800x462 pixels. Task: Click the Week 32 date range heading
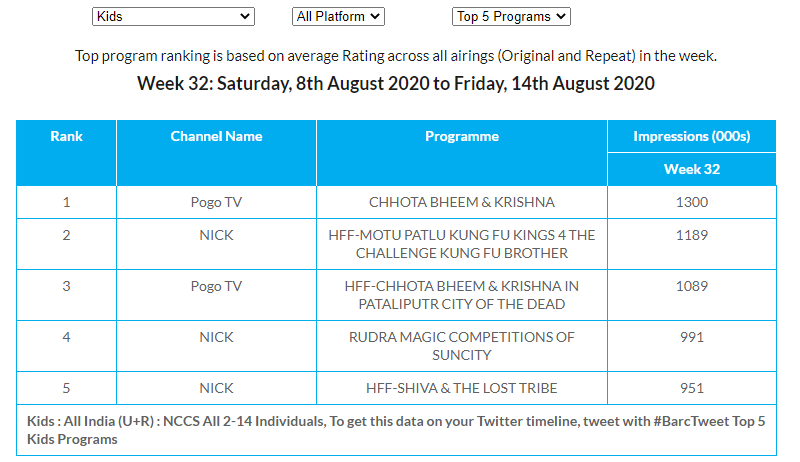coord(396,83)
